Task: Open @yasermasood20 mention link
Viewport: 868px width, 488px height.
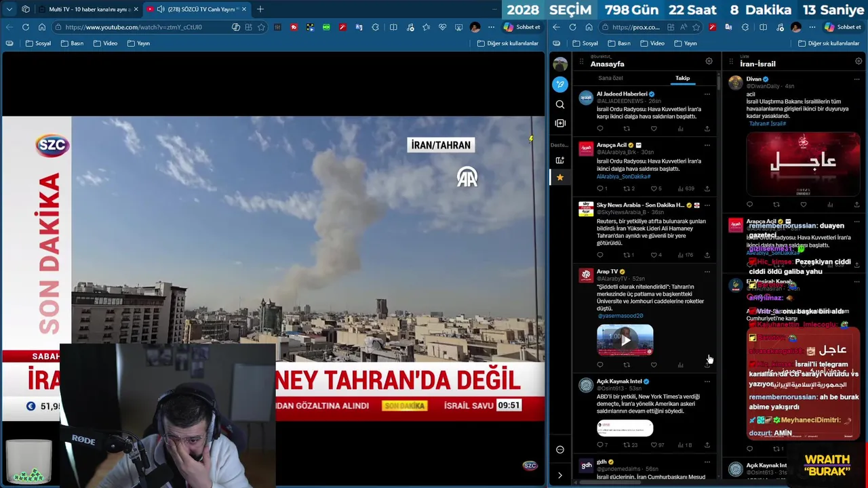Action: 620,316
